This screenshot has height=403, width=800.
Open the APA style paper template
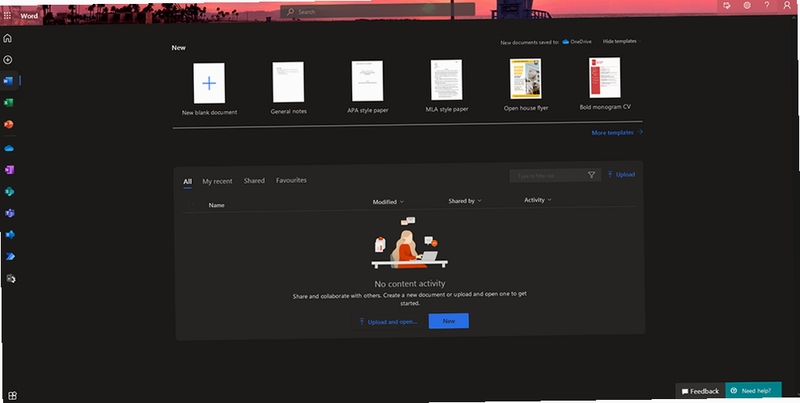[367, 87]
